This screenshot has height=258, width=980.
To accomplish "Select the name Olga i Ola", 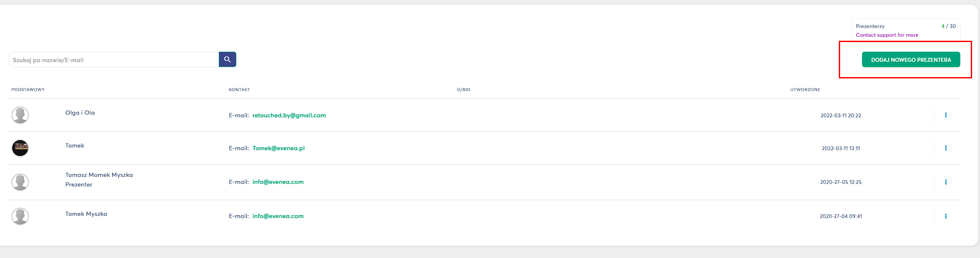I will (x=80, y=113).
